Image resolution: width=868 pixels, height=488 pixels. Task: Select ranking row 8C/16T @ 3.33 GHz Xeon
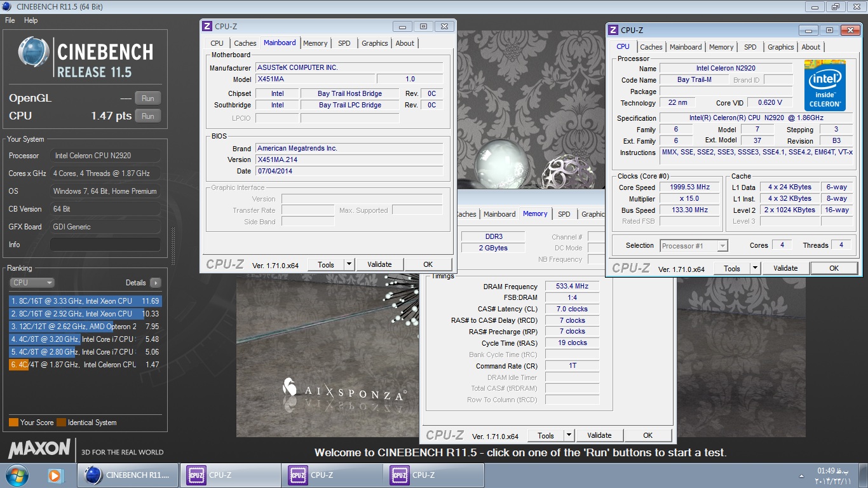click(85, 301)
